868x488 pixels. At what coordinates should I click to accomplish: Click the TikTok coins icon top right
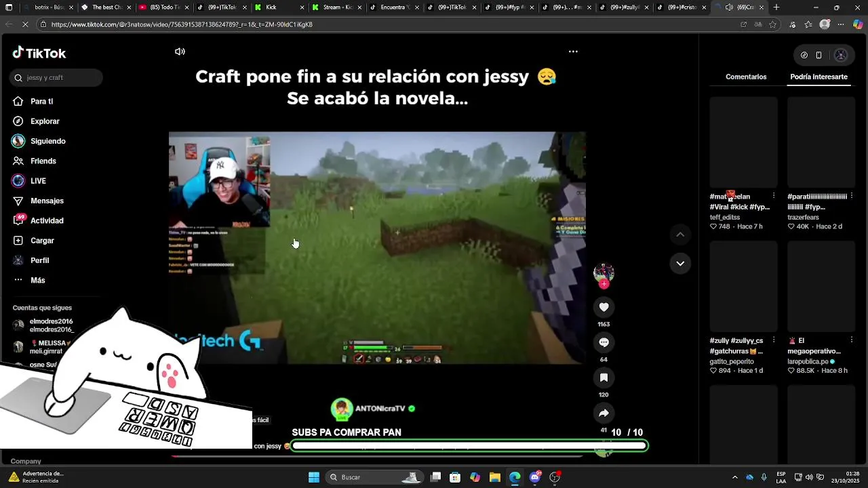pos(804,55)
